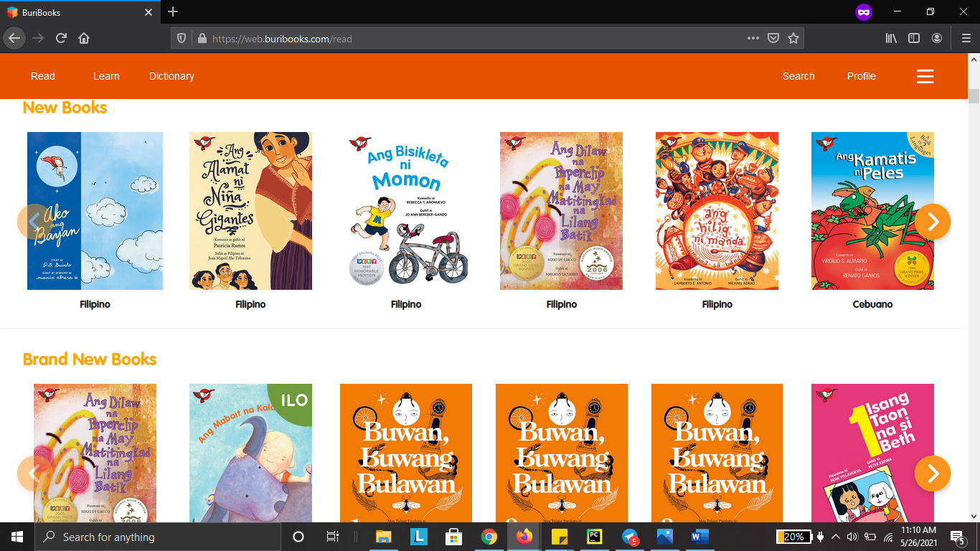Click the disabled forward navigation arrow
The width and height of the screenshot is (980, 551).
pos(38,38)
